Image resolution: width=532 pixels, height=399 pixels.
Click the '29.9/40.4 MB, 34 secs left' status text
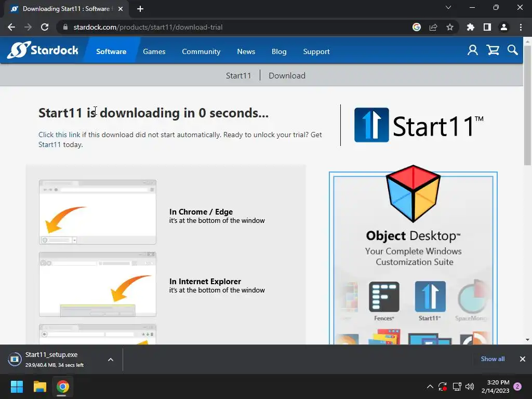point(54,365)
